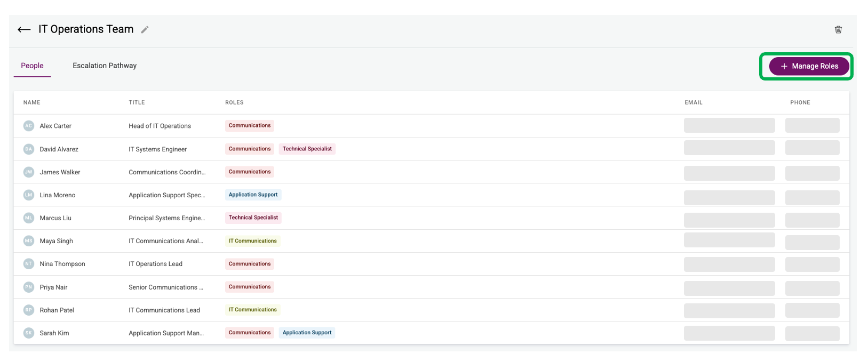The width and height of the screenshot is (868, 362).
Task: Click David Alvarez's Communications role tag
Action: [x=250, y=149]
